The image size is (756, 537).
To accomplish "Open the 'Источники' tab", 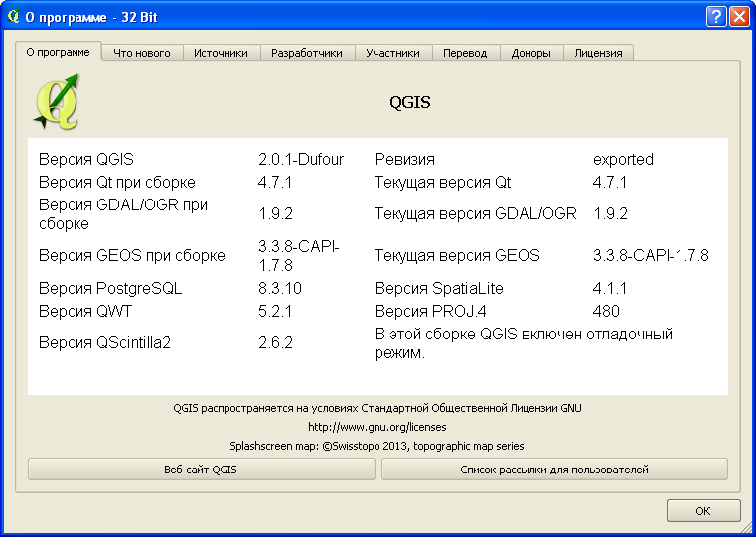I will [222, 53].
